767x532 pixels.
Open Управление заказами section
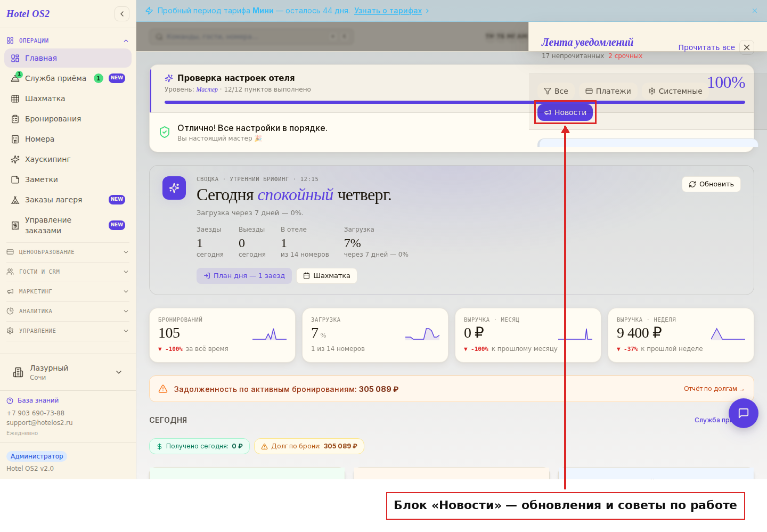(x=68, y=225)
